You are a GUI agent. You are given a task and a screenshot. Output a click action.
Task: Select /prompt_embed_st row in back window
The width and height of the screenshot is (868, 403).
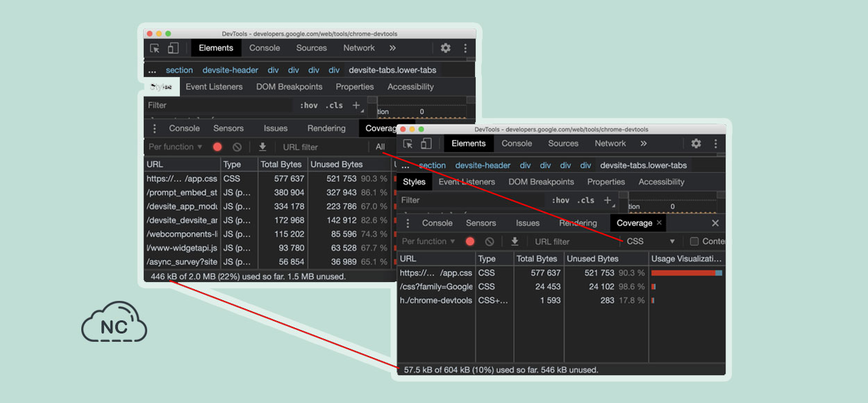[x=269, y=192]
